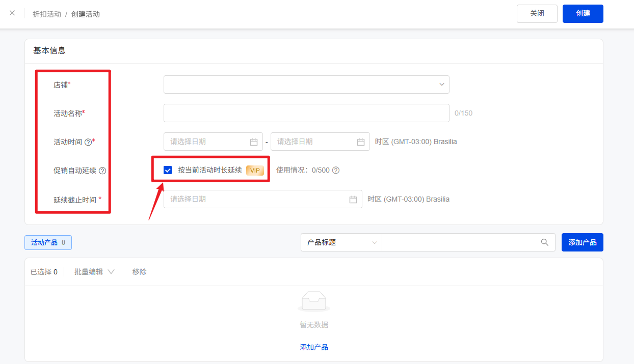
Task: Click the magnifier search icon
Action: click(x=545, y=242)
